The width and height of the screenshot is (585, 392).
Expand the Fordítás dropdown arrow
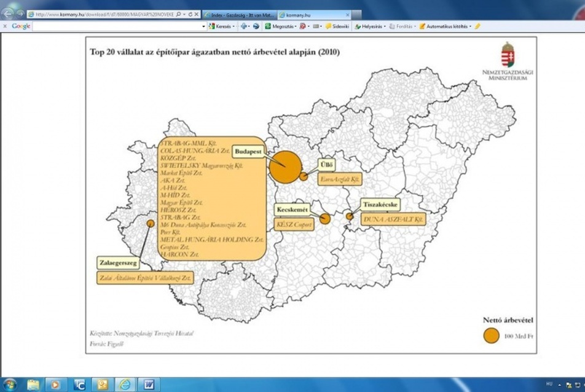pyautogui.click(x=415, y=26)
